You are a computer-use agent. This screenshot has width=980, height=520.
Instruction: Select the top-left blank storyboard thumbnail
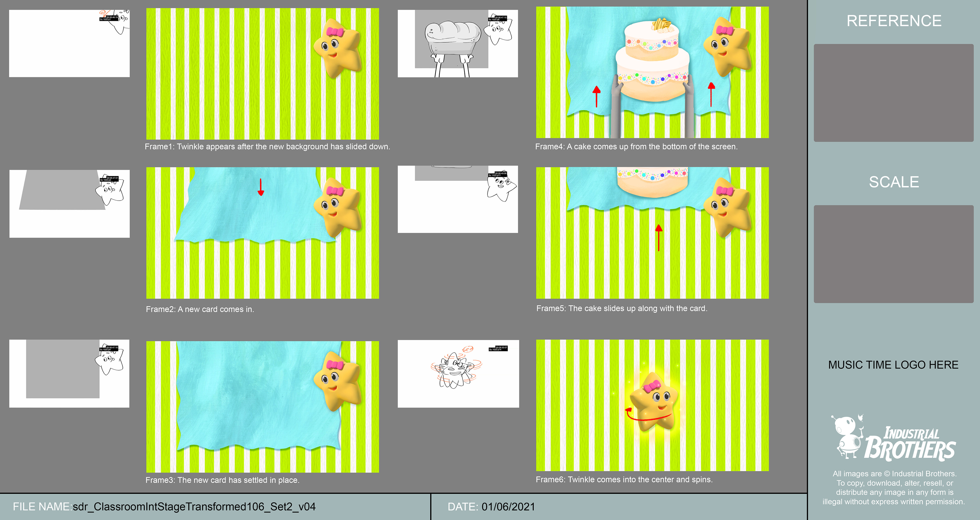click(69, 44)
